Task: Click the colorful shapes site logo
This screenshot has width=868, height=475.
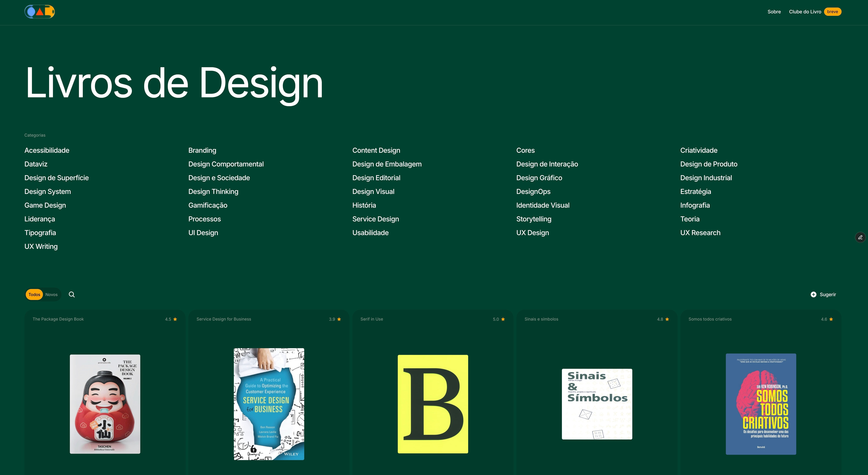Action: pos(39,12)
